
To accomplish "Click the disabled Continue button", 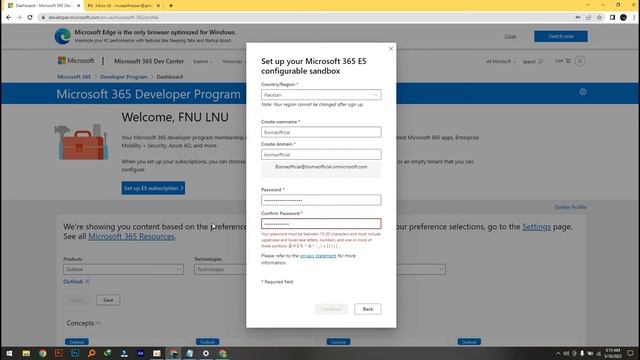I will [331, 309].
